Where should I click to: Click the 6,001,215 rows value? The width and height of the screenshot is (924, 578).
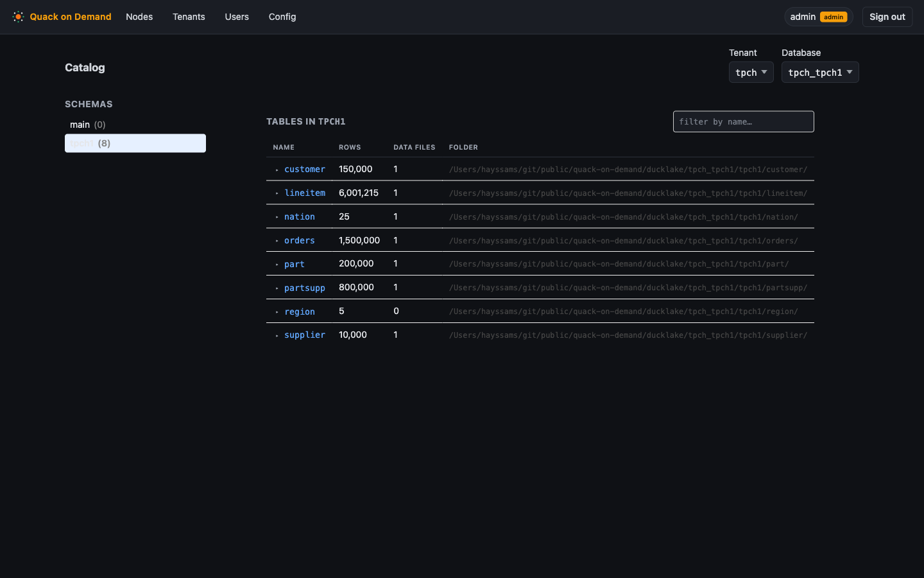(x=359, y=193)
